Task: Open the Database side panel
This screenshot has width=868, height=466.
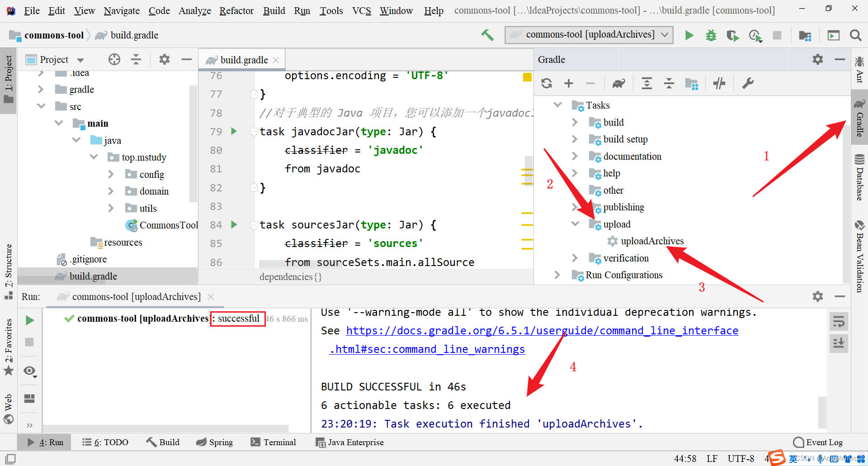Action: tap(859, 177)
